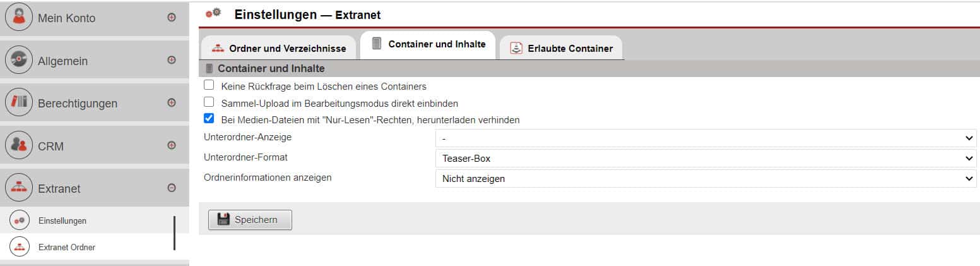Expand the Mein Konto section plus icon
This screenshot has width=980, height=266.
point(172,18)
